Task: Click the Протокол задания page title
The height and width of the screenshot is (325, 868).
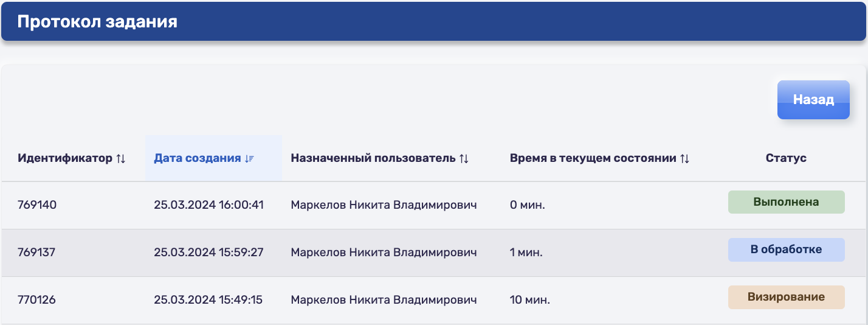Action: pyautogui.click(x=97, y=22)
